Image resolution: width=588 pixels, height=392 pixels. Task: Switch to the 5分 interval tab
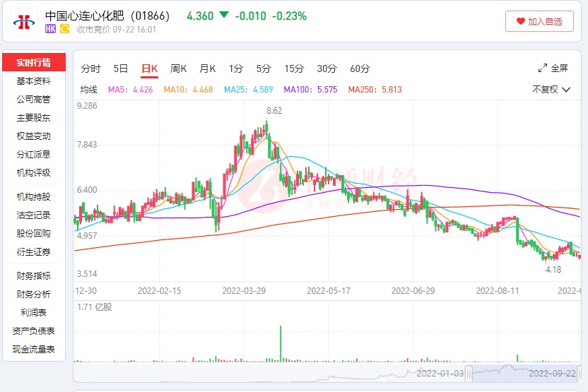264,69
